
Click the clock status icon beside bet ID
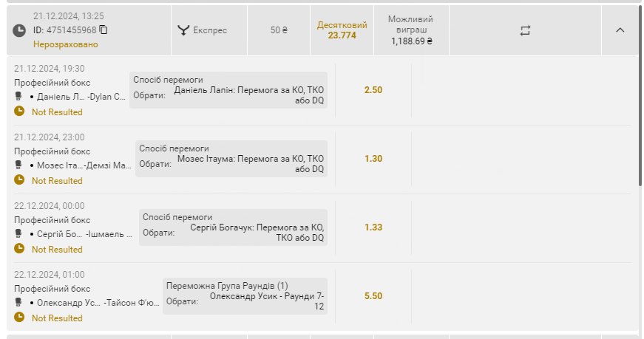point(19,30)
